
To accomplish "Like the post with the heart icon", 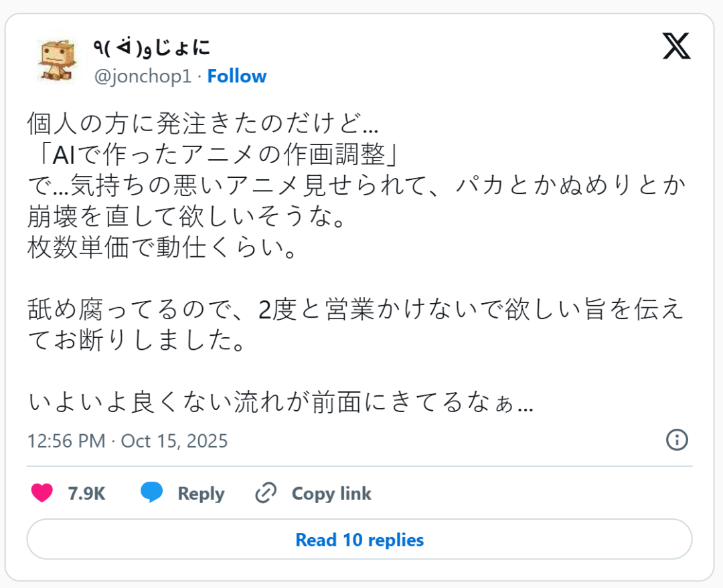I will pyautogui.click(x=42, y=493).
